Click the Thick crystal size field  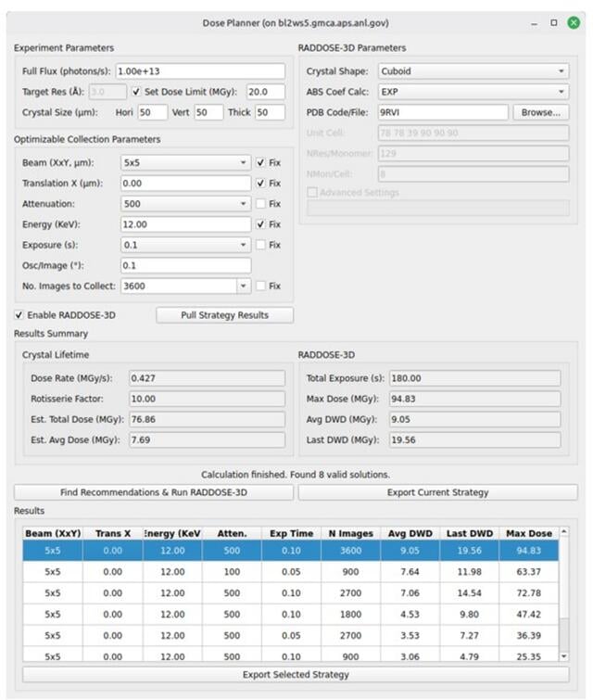coord(270,112)
